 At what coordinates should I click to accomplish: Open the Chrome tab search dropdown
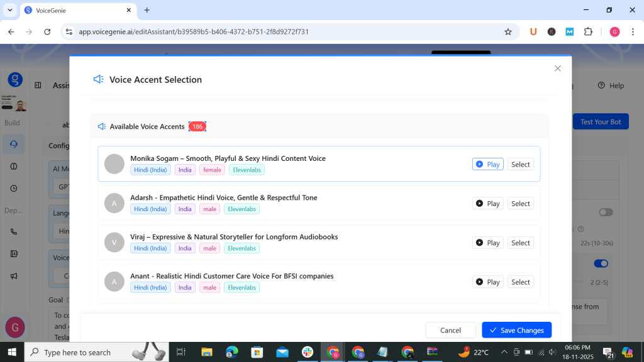pos(10,10)
